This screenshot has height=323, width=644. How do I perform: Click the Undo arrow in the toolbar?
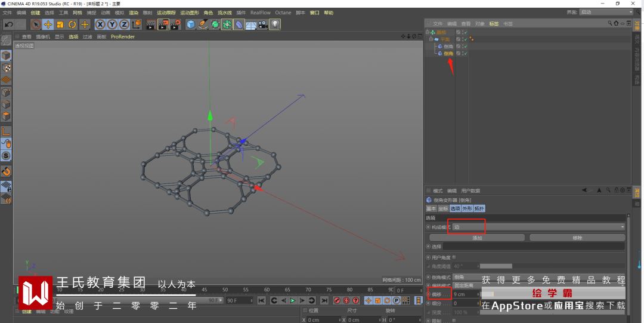pyautogui.click(x=8, y=24)
